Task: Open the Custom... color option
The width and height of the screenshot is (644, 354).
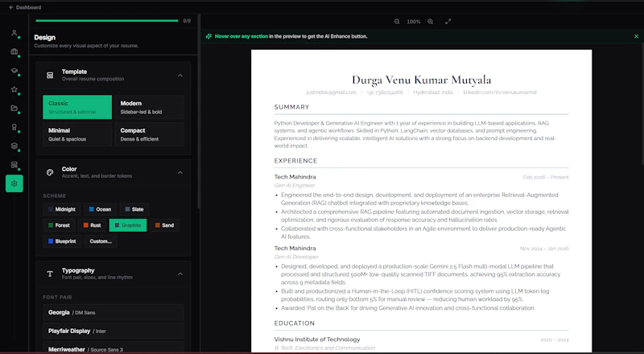Action: click(101, 241)
